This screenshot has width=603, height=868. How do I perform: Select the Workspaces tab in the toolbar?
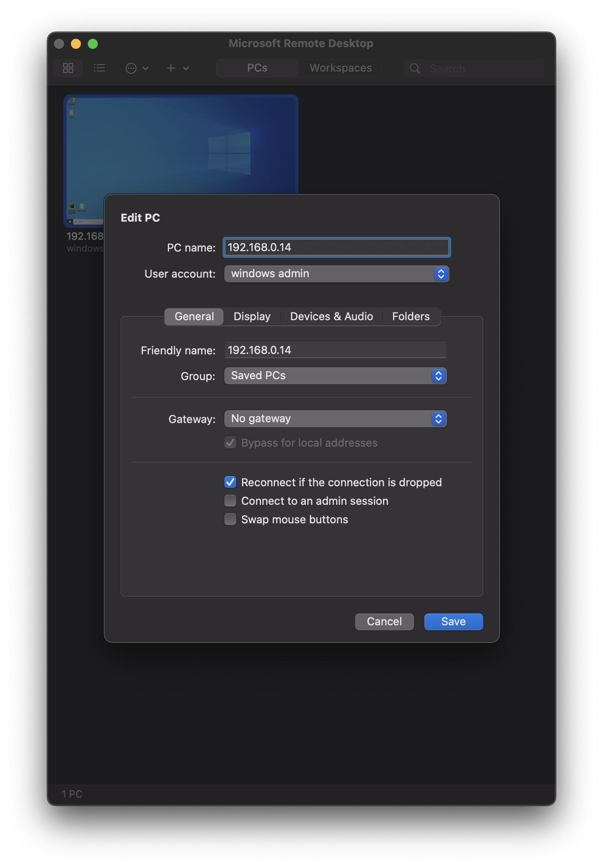[x=341, y=68]
